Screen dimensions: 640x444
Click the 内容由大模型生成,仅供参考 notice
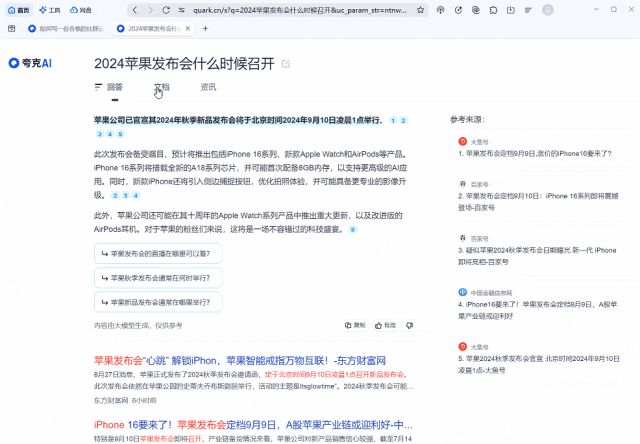coord(138,325)
